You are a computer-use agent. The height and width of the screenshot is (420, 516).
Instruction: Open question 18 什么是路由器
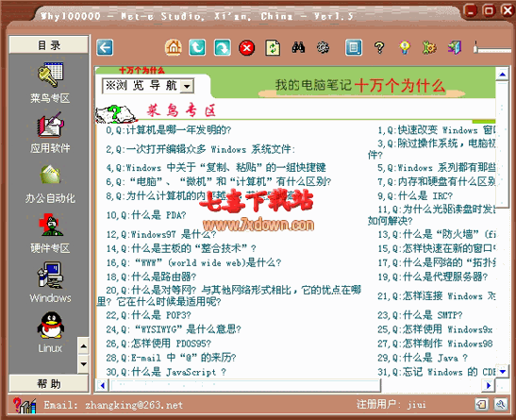click(x=151, y=277)
